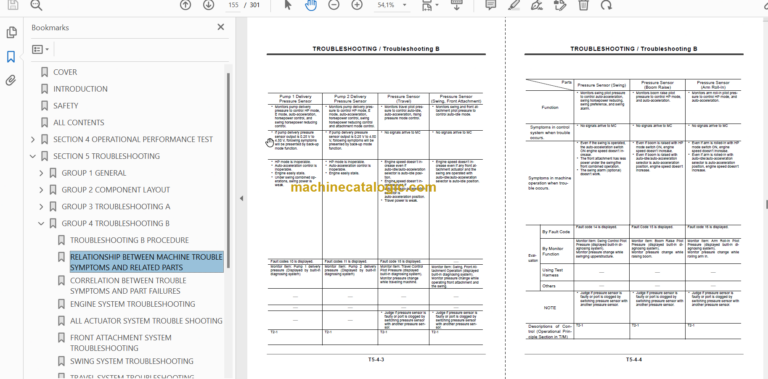Zoom in with the plus button
The image size is (768, 379).
357,5
